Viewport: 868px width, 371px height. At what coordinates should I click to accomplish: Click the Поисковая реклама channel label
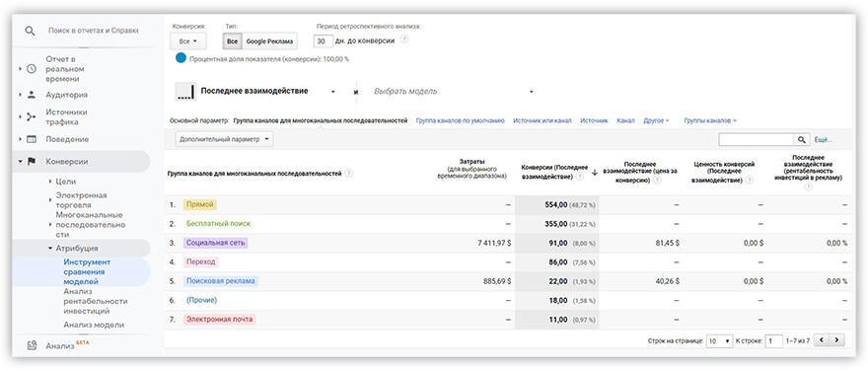(x=220, y=281)
